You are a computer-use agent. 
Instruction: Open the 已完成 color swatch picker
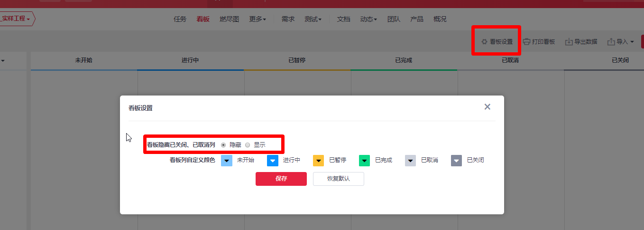click(x=364, y=161)
